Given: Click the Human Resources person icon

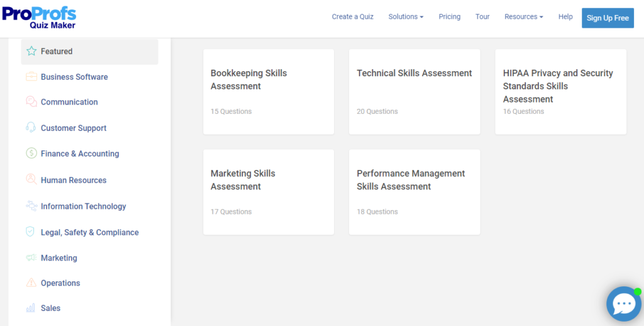Looking at the screenshot, I should click(x=31, y=179).
